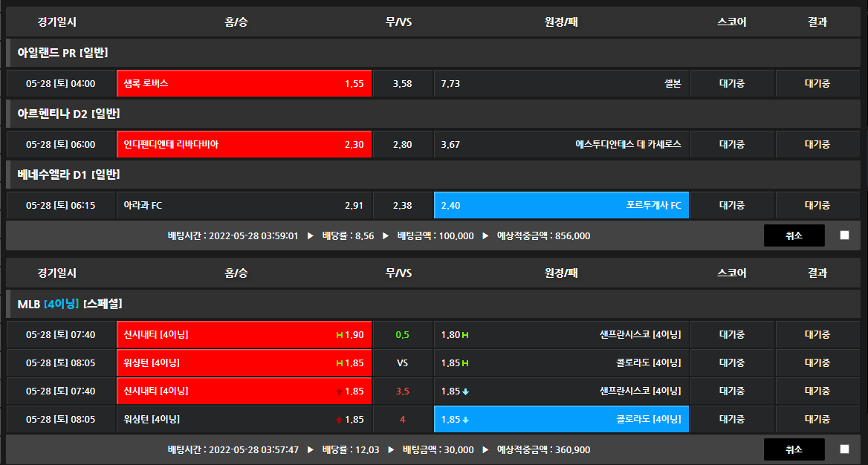Tick the checkbox for the 856,000 bet slip
The image size is (868, 465).
(844, 235)
